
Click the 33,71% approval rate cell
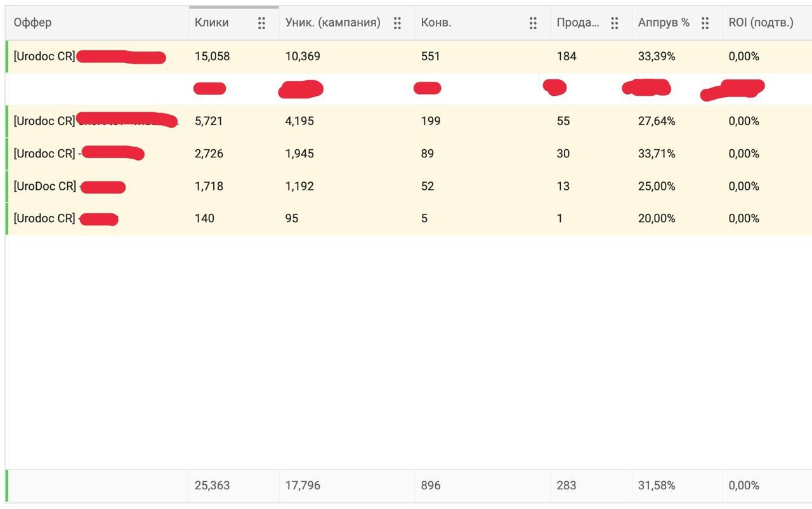(657, 154)
